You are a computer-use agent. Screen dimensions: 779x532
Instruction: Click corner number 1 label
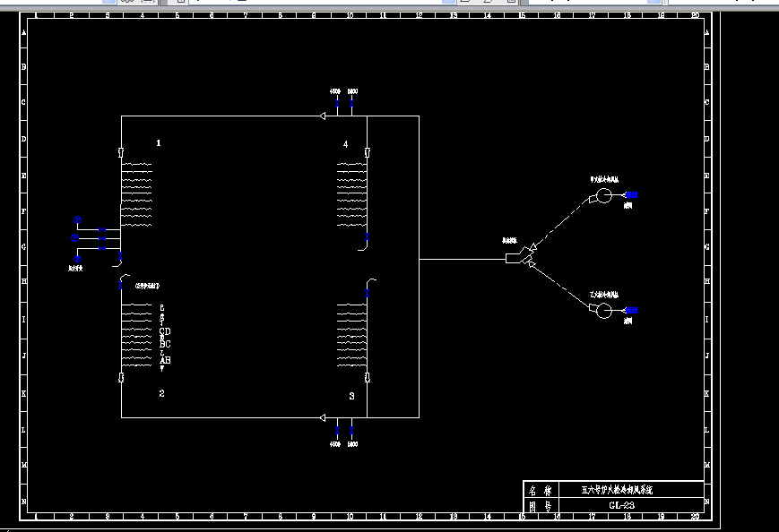click(159, 143)
